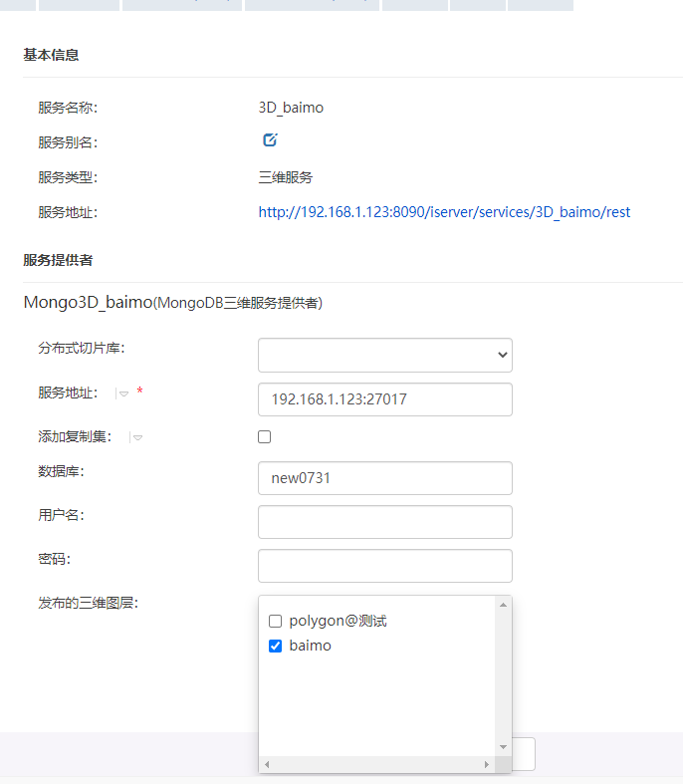Click the hint arrow icon next to 服务地址
Viewport: 683px width, 784px height.
tap(123, 393)
